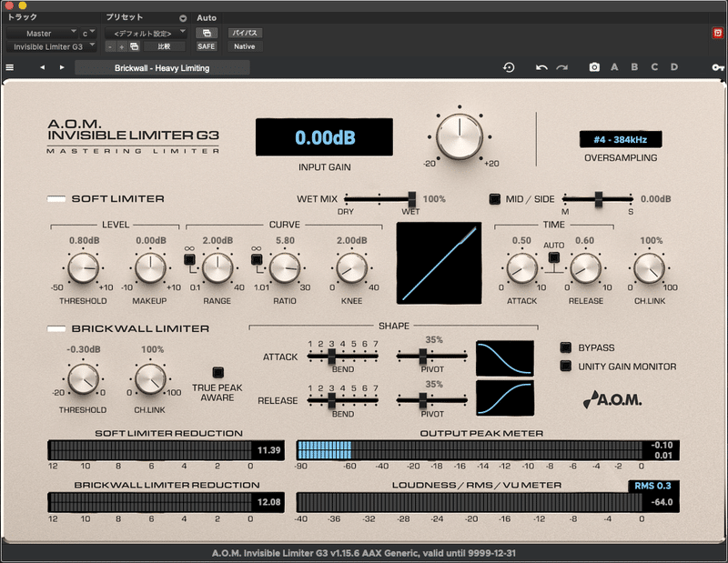Toggle Auto release button

553,257
